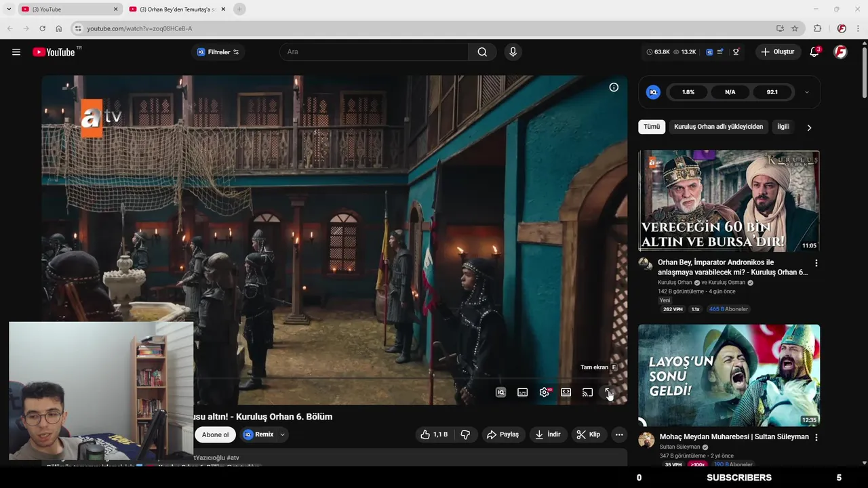Click round vidIQ logo in score panel
This screenshot has width=868, height=488.
(x=653, y=92)
